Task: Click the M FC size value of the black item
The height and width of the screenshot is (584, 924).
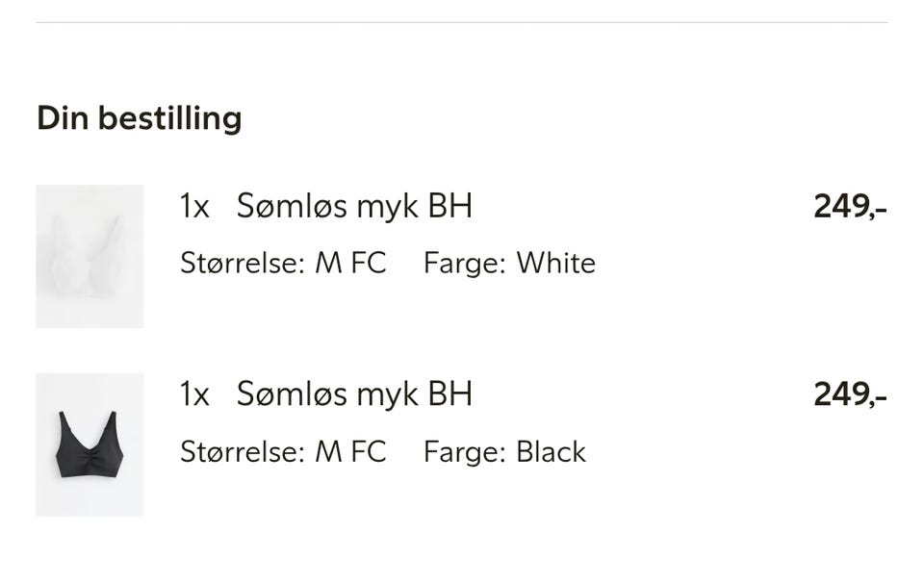Action: tap(350, 452)
